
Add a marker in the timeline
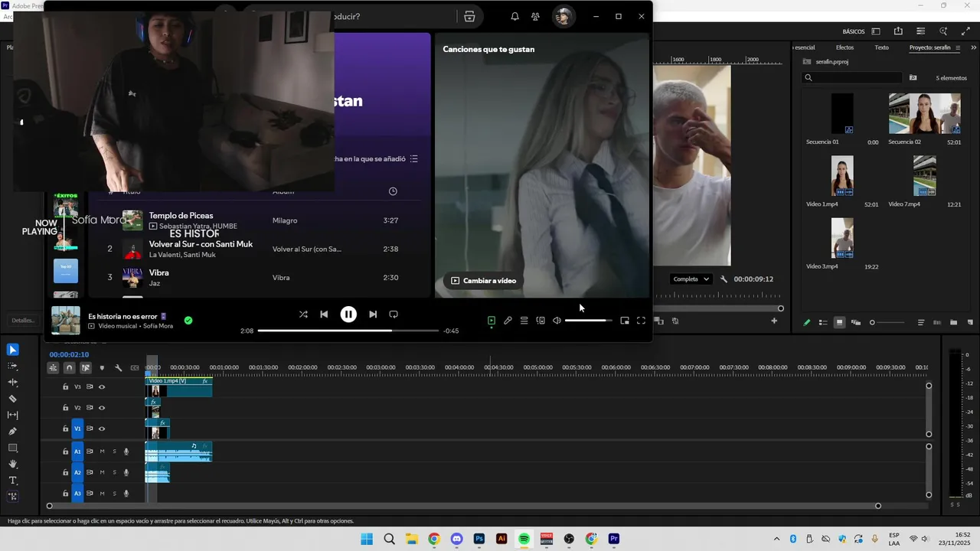(102, 368)
